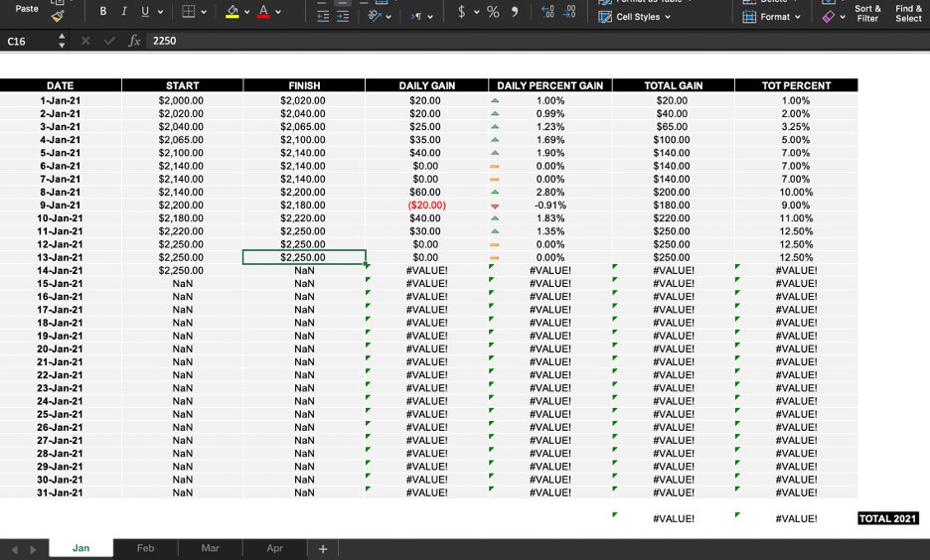Apply the red font color
The height and width of the screenshot is (560, 930).
point(264,11)
